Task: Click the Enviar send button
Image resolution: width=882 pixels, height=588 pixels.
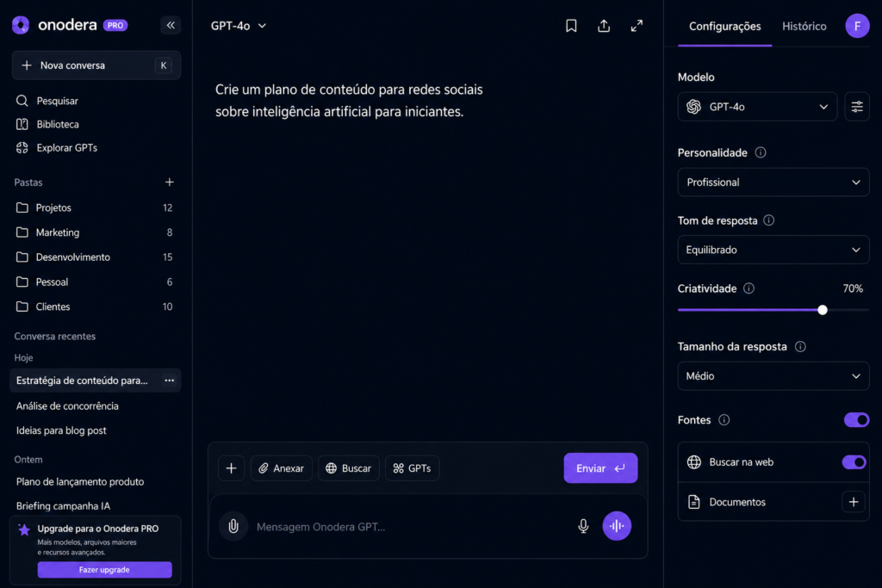Action: pos(600,468)
